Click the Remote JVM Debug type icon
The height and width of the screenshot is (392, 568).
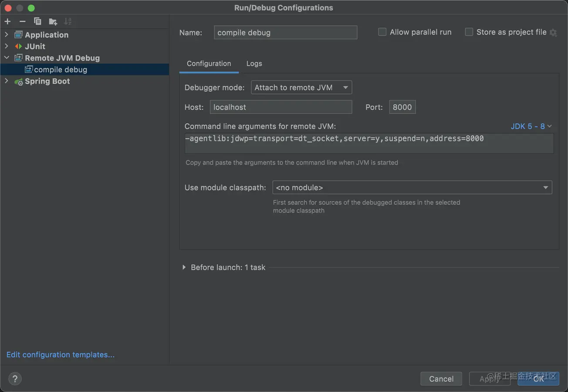click(x=18, y=58)
